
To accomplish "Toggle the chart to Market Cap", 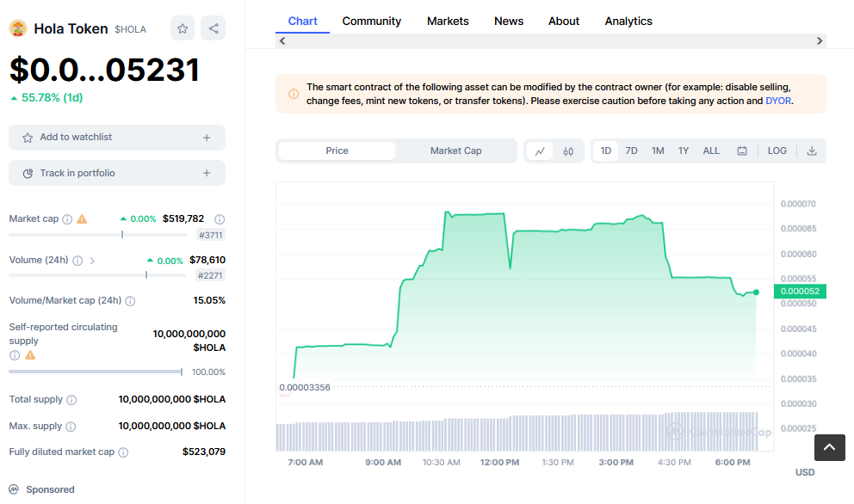I will 456,151.
